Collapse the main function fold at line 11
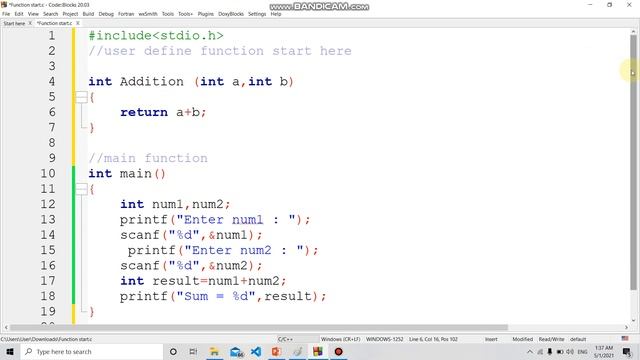The width and height of the screenshot is (640, 360). 82,189
